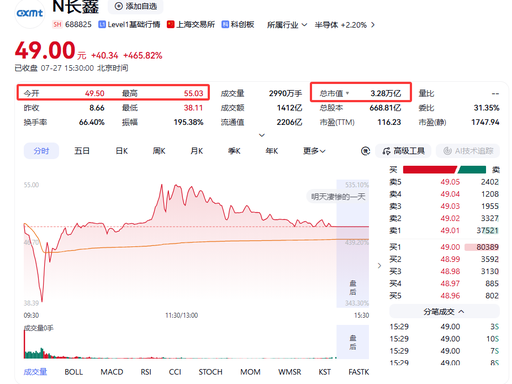Screen dimensions: 512x384
Task: Click the 卖2 price 49.02
Action: pyautogui.click(x=450, y=218)
